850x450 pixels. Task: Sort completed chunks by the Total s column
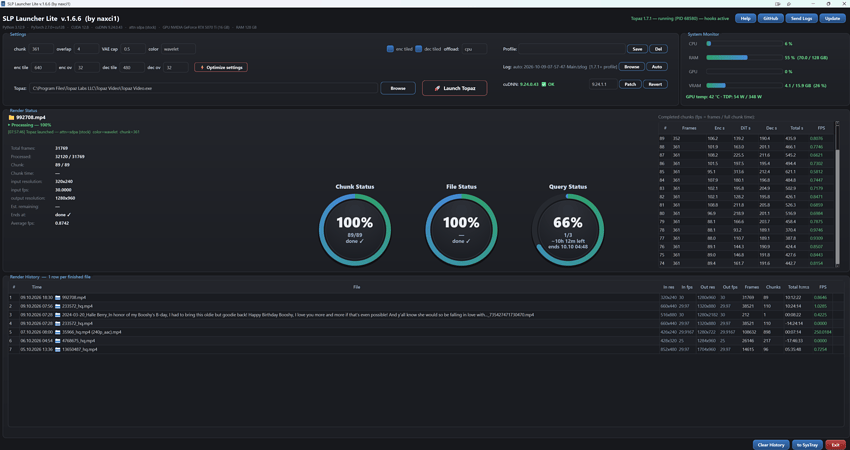(x=796, y=128)
